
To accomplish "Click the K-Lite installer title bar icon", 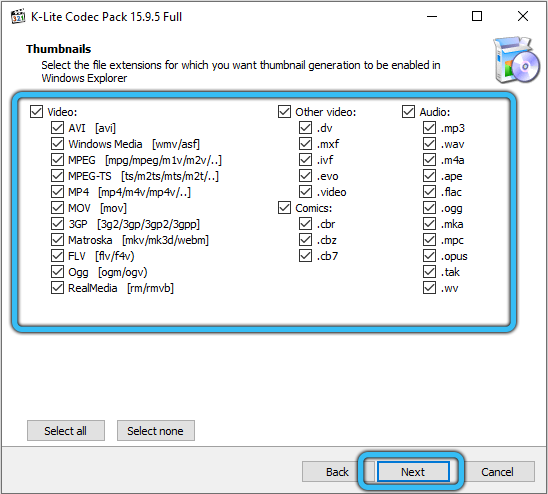I will point(18,16).
